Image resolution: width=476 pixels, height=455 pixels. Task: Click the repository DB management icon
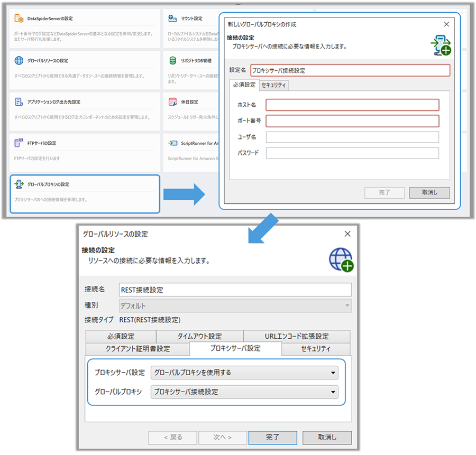(x=172, y=61)
